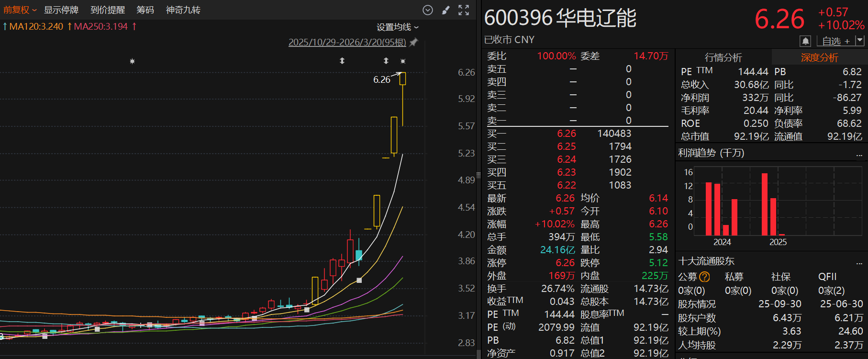Click the 6.26 high price candlestick

click(403, 79)
